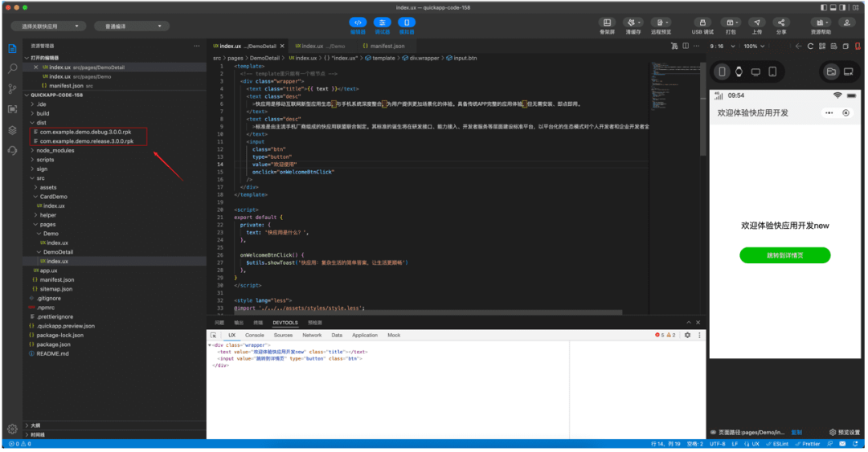Open the Explorer files icon in activity bar
The image size is (868, 452).
12,49
